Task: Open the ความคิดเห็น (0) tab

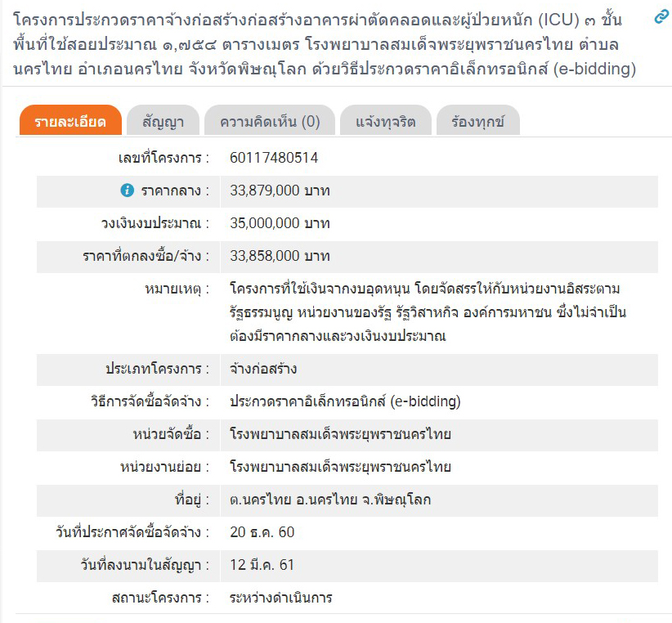Action: coord(270,122)
